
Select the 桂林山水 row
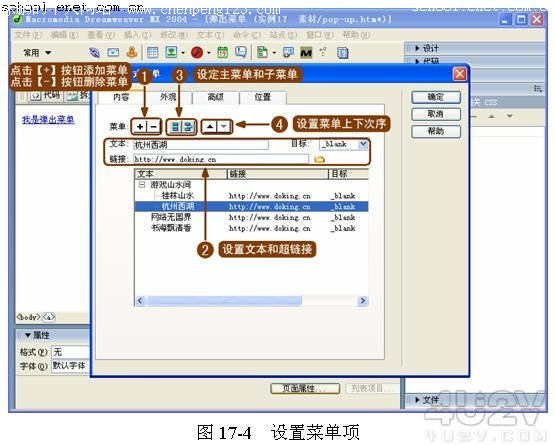tap(251, 195)
